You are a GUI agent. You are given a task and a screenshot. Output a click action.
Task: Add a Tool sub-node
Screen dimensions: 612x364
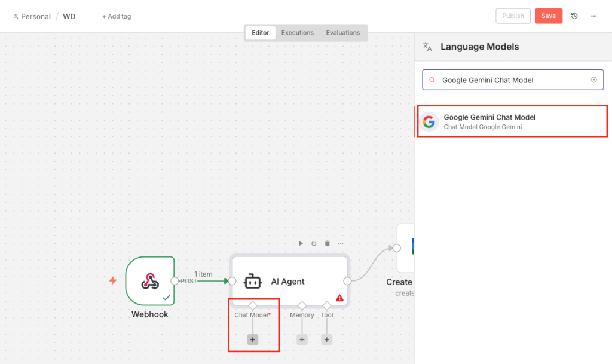pyautogui.click(x=326, y=339)
